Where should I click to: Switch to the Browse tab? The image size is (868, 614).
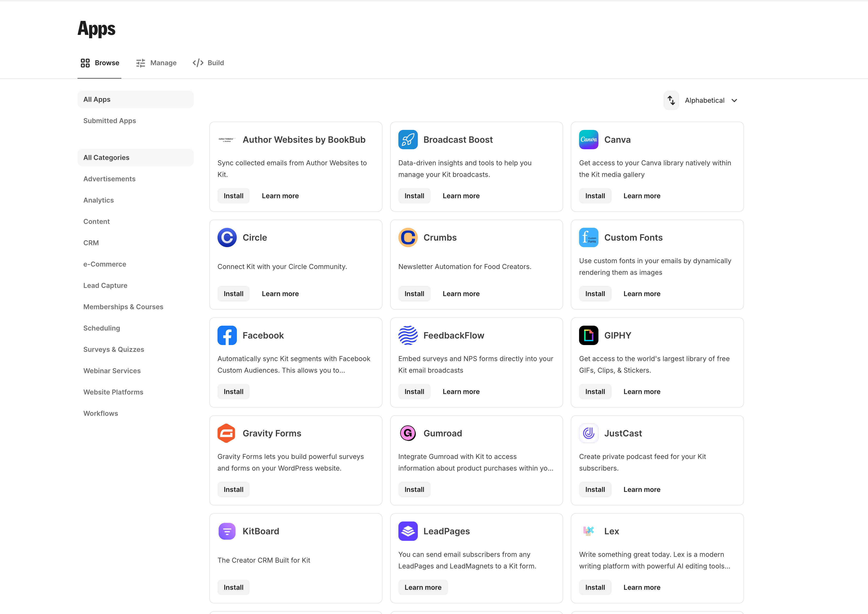click(100, 63)
